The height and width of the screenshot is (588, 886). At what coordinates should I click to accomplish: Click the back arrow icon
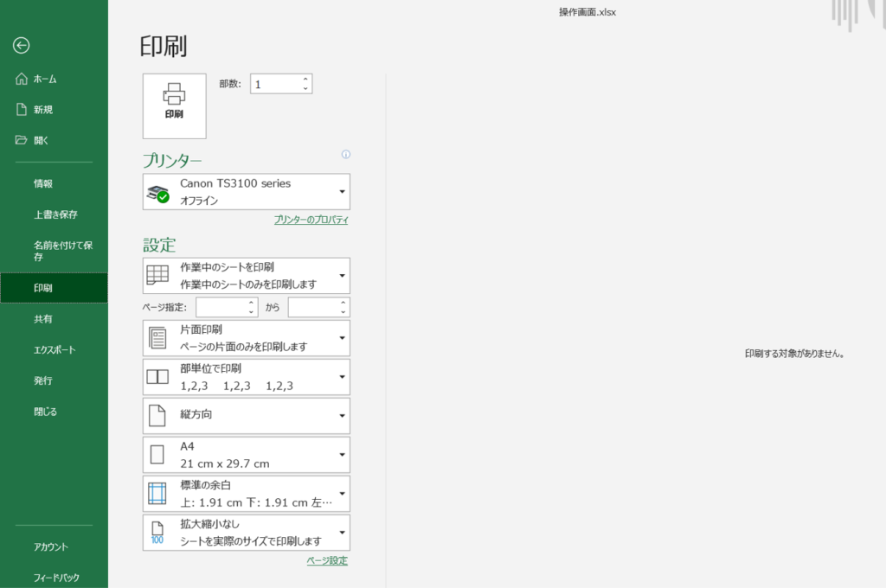pos(22,46)
